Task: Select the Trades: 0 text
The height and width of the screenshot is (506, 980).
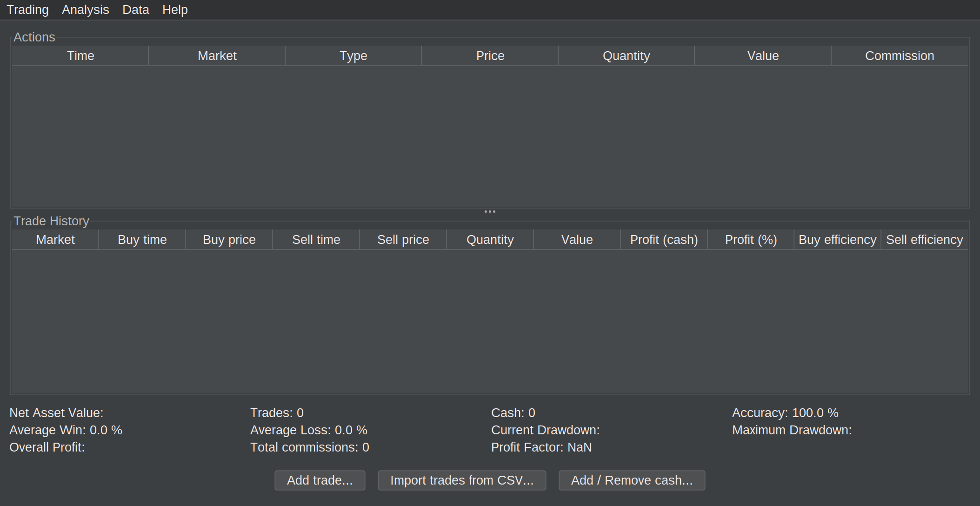Action: 277,413
